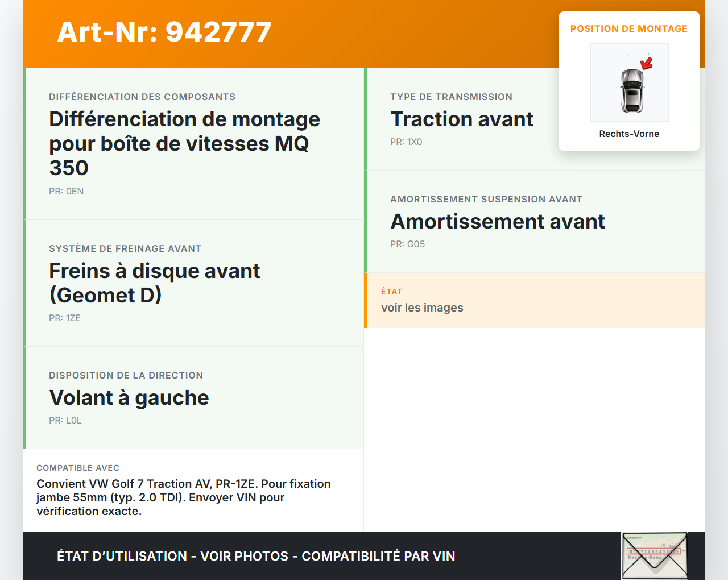Screen dimensions: 728x581
Task: Click the Mercedes-Benz text on the registration card
Action: click(645, 557)
